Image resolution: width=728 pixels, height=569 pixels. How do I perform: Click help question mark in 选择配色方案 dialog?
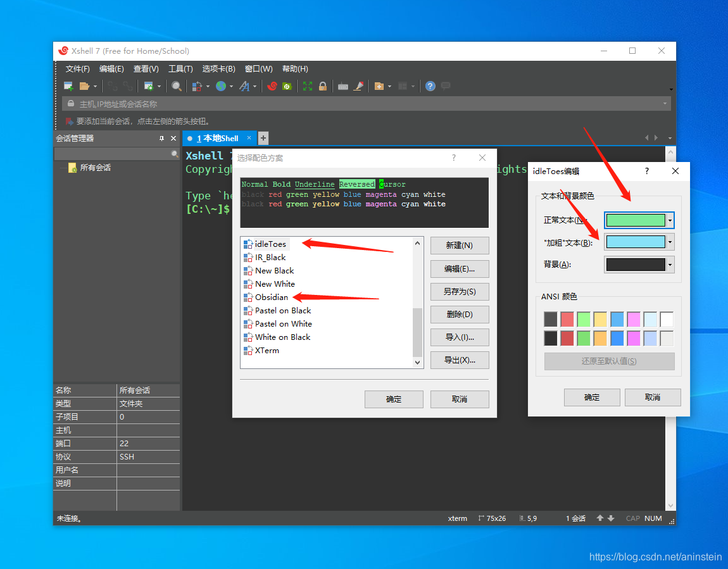[454, 158]
